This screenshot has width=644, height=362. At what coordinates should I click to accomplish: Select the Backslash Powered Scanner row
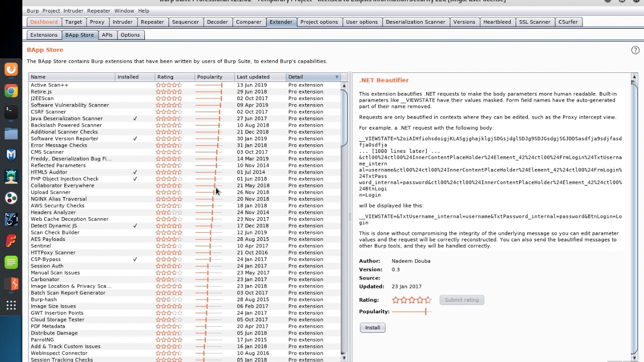point(185,125)
